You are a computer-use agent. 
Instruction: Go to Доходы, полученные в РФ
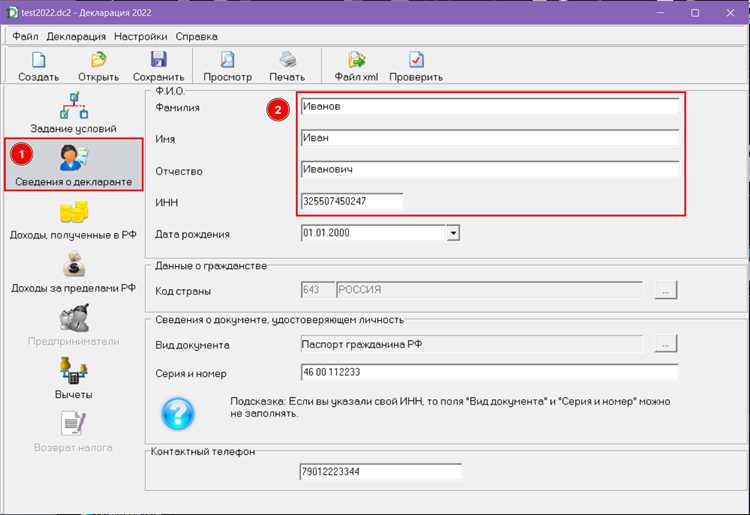73,220
